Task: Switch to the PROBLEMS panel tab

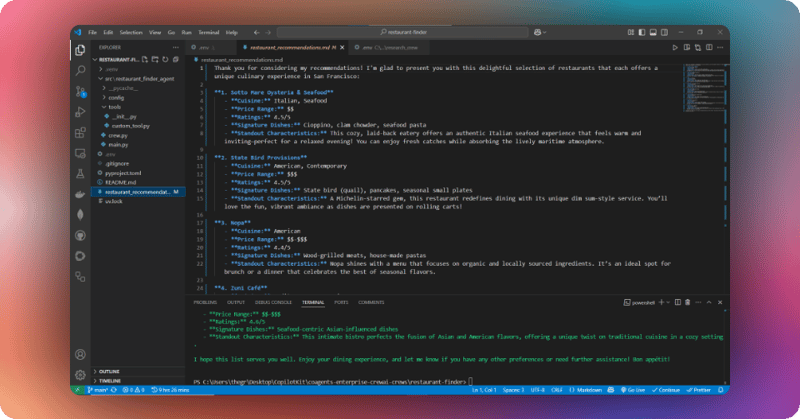Action: (205, 302)
